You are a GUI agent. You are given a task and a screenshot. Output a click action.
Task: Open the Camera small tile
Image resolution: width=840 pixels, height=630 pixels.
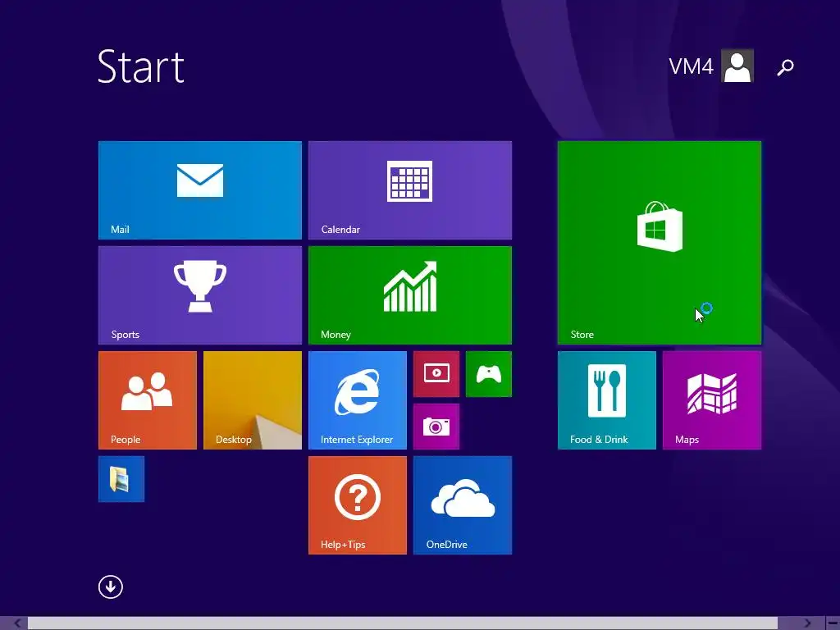click(x=436, y=427)
